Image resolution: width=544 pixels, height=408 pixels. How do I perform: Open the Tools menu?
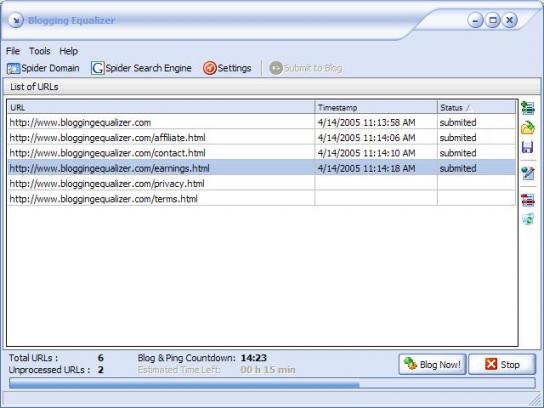[40, 51]
